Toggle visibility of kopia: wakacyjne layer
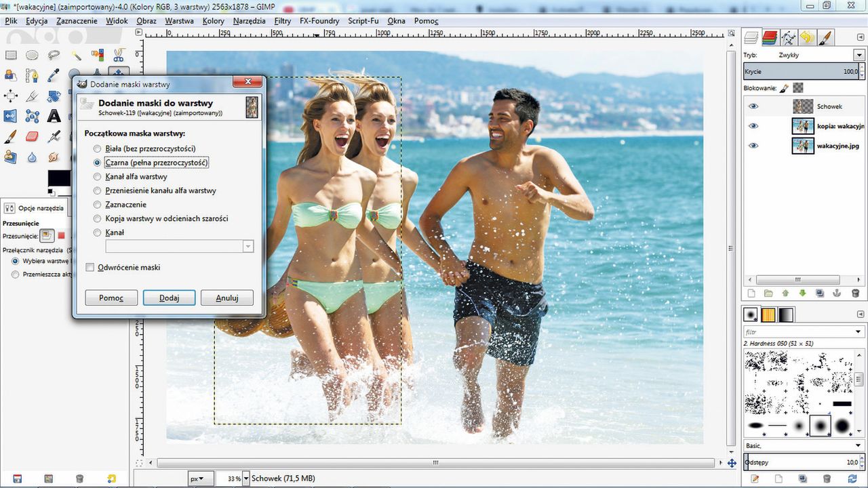Image resolution: width=868 pixels, height=488 pixels. (753, 126)
